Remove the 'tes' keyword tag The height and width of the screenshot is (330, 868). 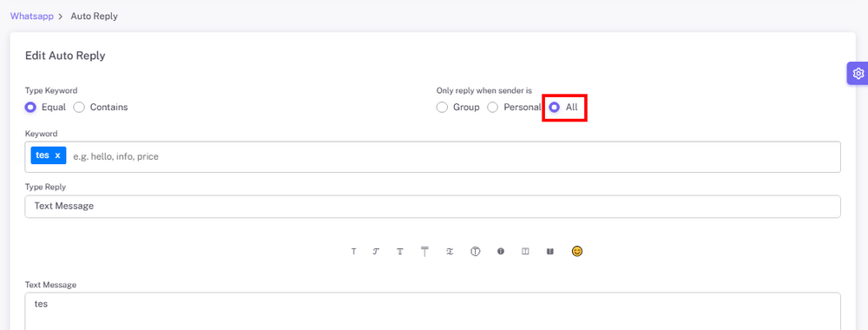pos(57,155)
